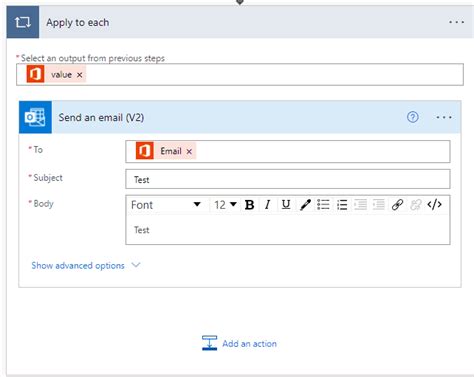Click the Apply to each loop icon
Viewport: 474px width, 377px height.
tap(23, 22)
